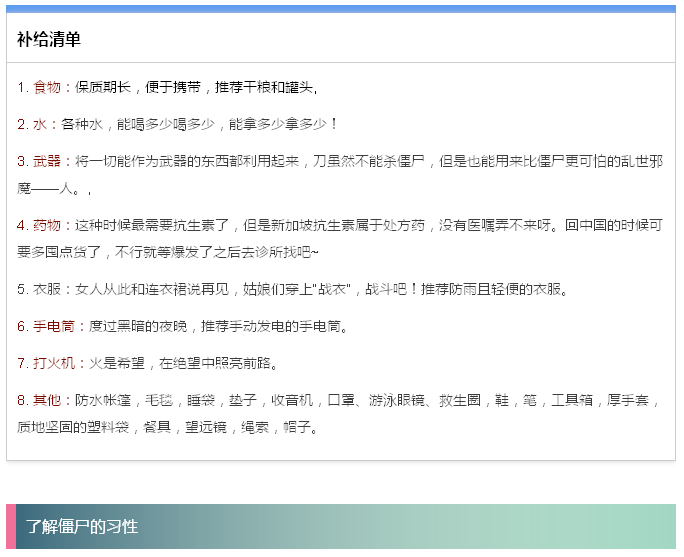Click the 补给清单 heading

click(x=48, y=39)
